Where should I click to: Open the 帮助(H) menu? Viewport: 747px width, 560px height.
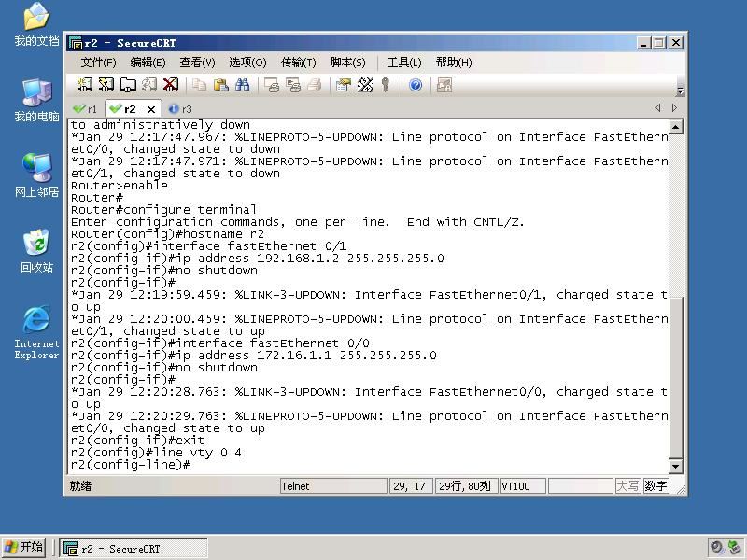[x=454, y=63]
